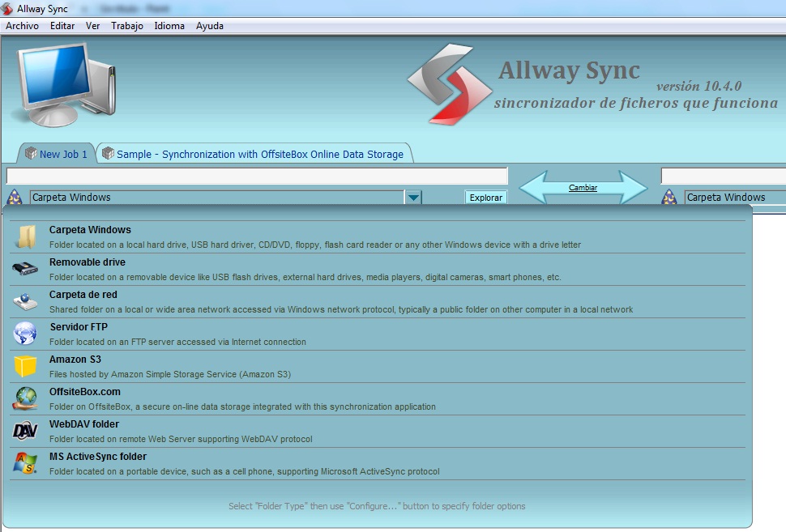Click the left folder path input field
Viewport: 786px width, 532px height.
257,177
